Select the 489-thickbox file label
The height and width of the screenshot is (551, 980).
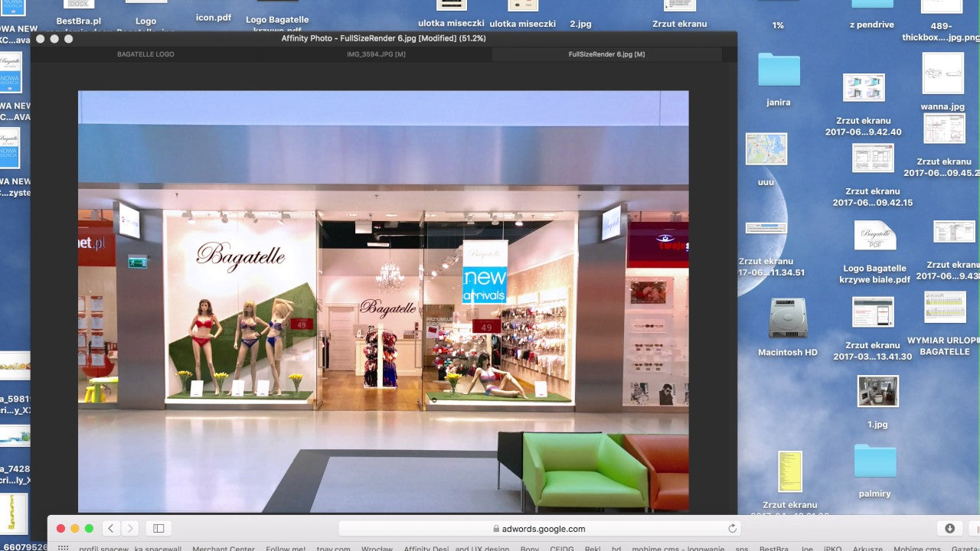[941, 31]
